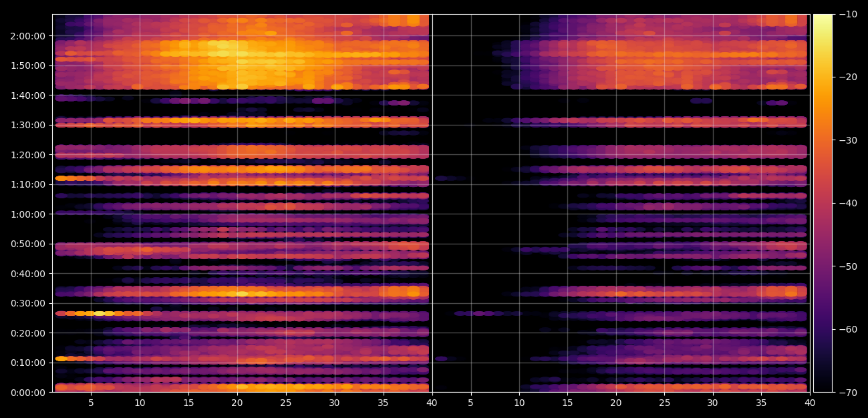
Task: Click x-axis label 40 ending right heatmap
Action: tap(810, 403)
